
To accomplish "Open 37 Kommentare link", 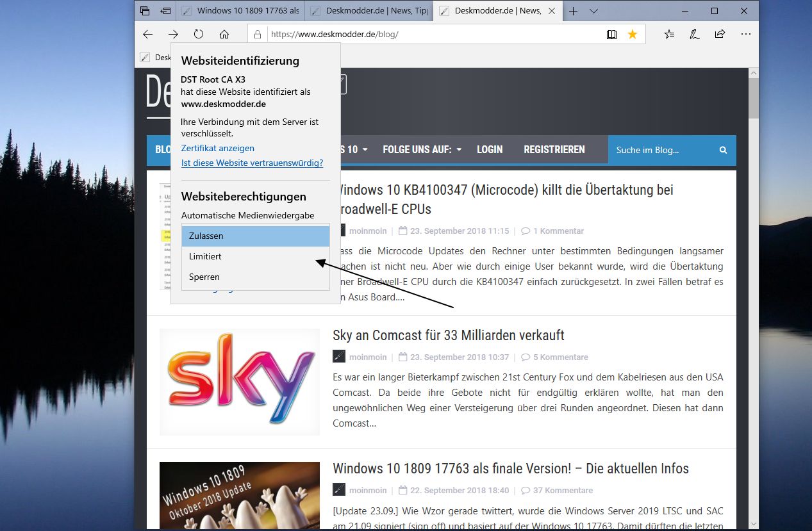I will (563, 490).
